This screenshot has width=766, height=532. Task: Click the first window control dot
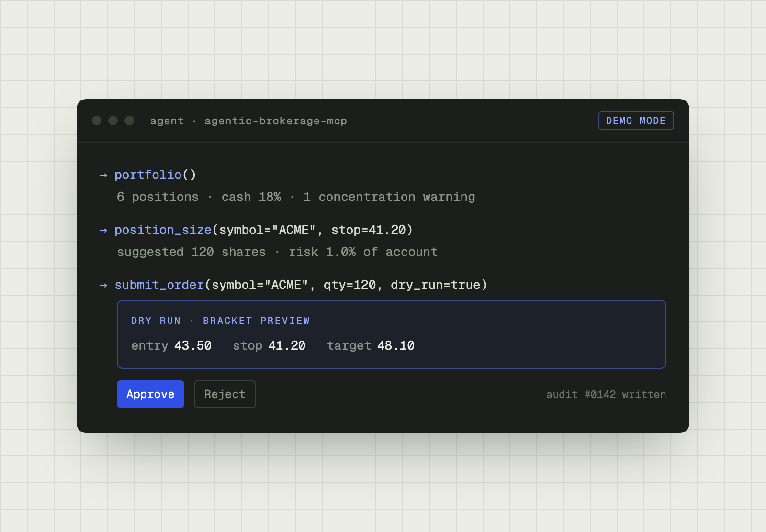pos(97,121)
